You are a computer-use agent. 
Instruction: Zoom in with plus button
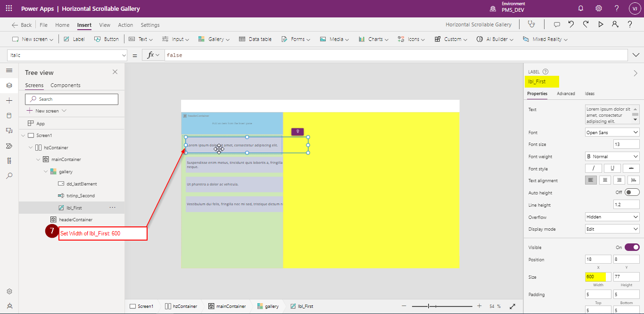(x=479, y=306)
